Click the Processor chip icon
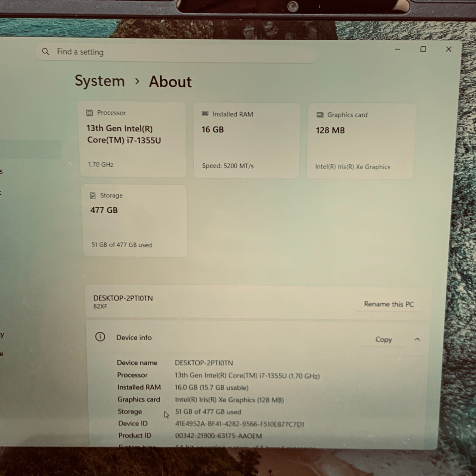The width and height of the screenshot is (476, 476). point(89,113)
